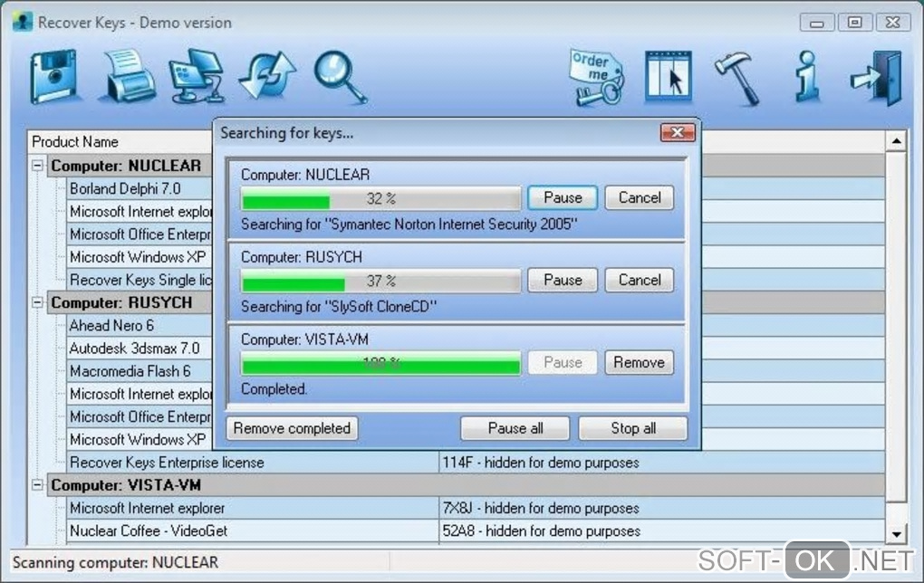Pause the RUSYCH computer scan
Image resolution: width=924 pixels, height=583 pixels.
(563, 281)
